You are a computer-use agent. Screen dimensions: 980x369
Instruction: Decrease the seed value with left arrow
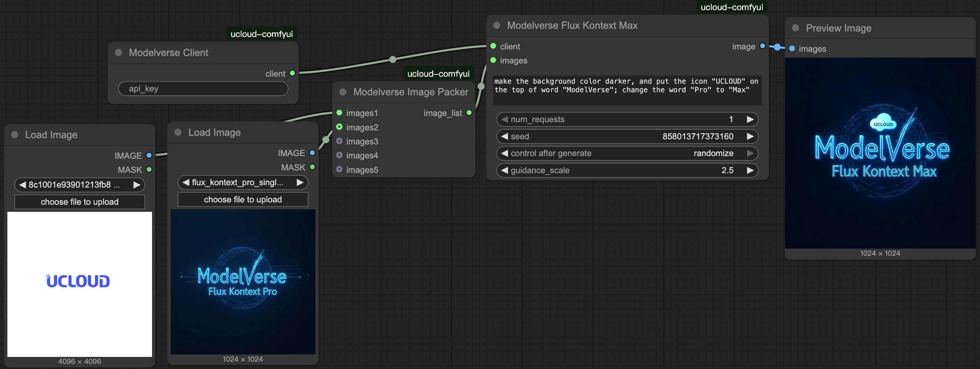[x=504, y=136]
